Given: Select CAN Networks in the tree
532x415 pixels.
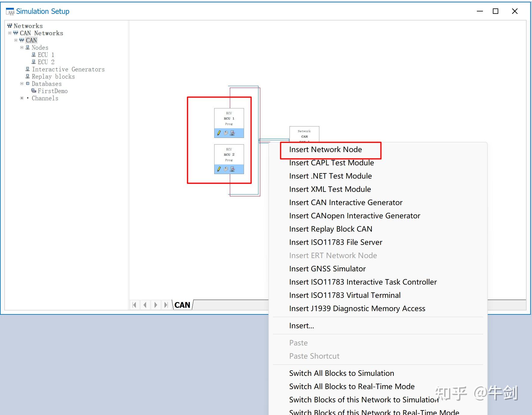Looking at the screenshot, I should pos(41,33).
